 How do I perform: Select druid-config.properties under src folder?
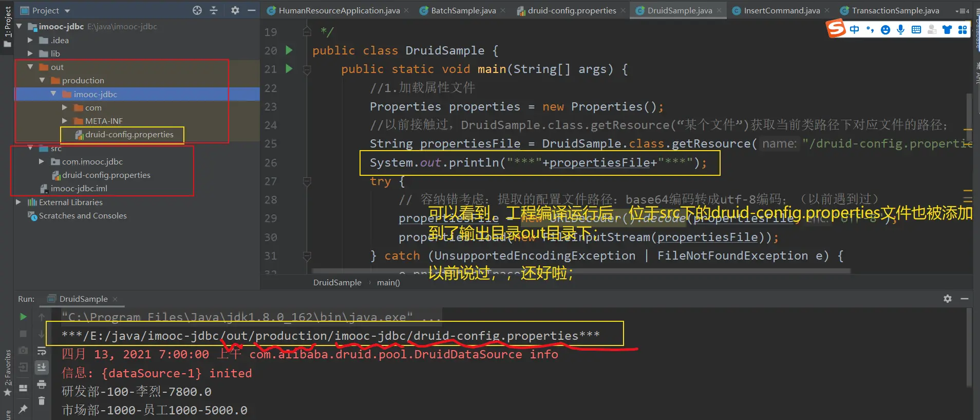106,175
